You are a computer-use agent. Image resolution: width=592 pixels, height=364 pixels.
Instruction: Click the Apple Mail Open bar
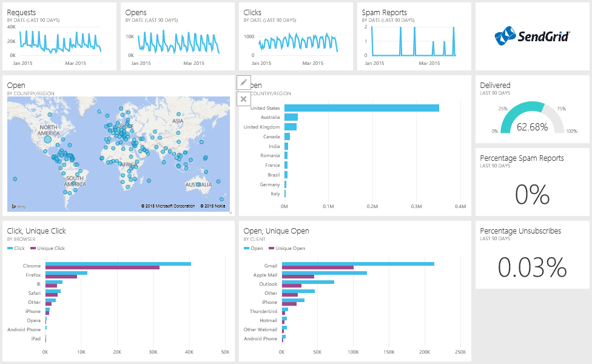(x=324, y=273)
